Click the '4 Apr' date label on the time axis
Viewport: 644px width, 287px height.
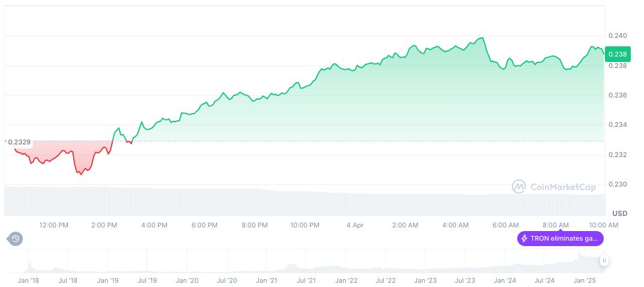[355, 225]
